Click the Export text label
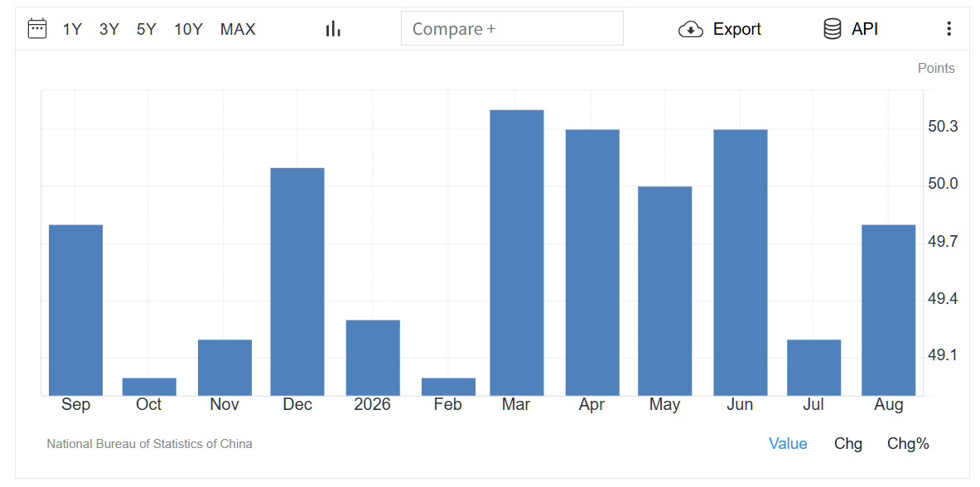 (737, 29)
